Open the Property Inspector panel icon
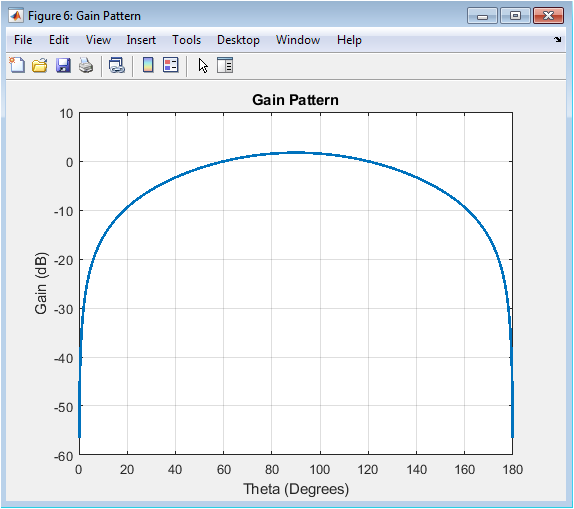Viewport: 574px width, 509px height. [225, 65]
